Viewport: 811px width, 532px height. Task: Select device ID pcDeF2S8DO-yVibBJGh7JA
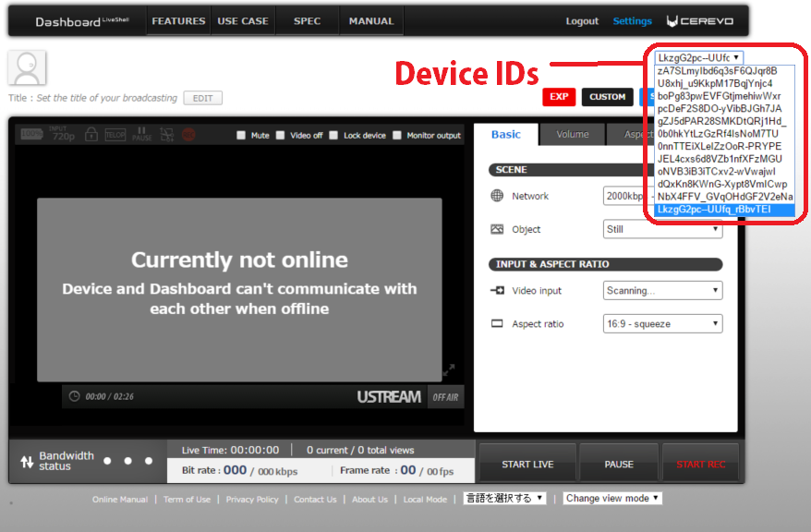724,109
